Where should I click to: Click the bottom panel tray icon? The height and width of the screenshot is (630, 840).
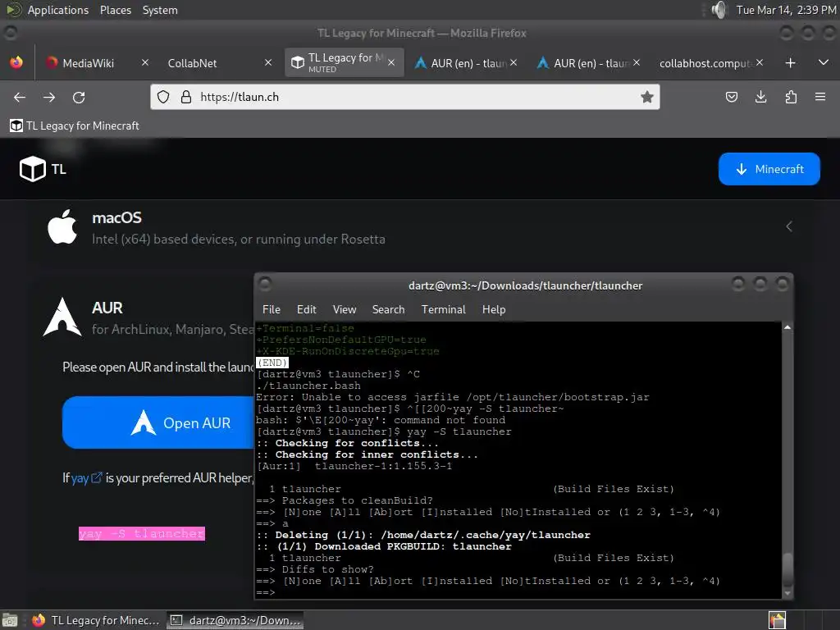[777, 620]
